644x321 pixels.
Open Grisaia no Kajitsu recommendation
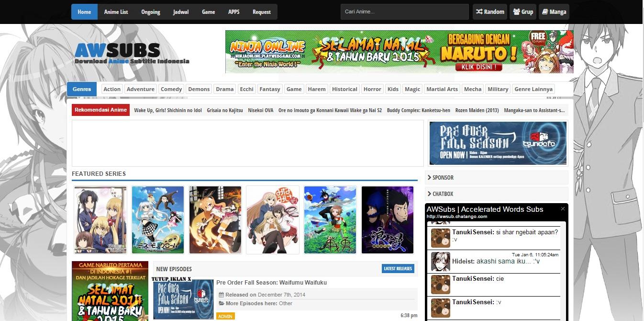click(225, 110)
